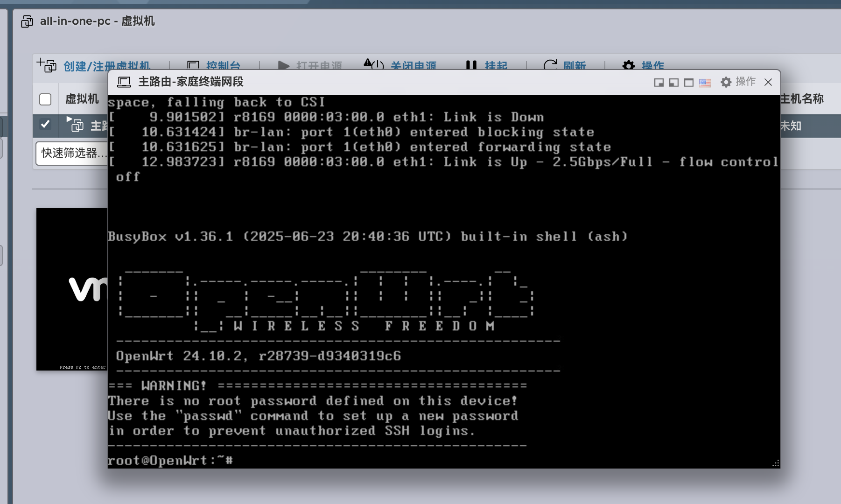
Task: Click the 挂起 pause icon
Action: point(471,65)
